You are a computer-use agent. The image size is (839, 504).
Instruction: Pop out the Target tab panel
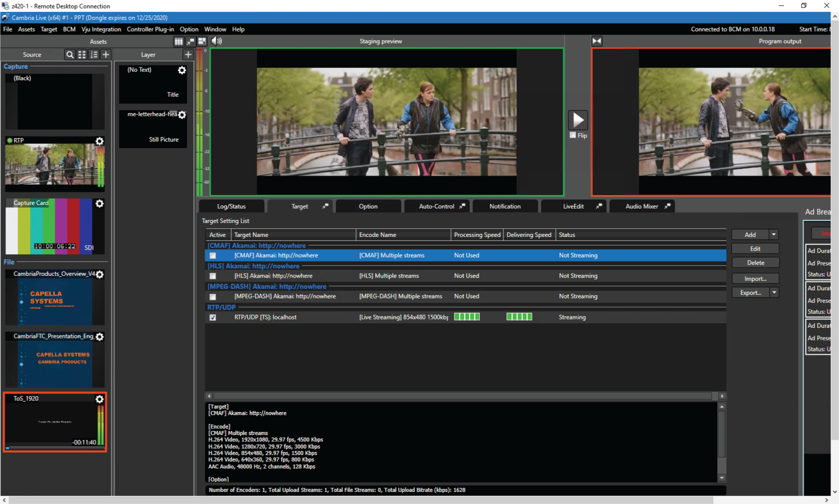(325, 206)
